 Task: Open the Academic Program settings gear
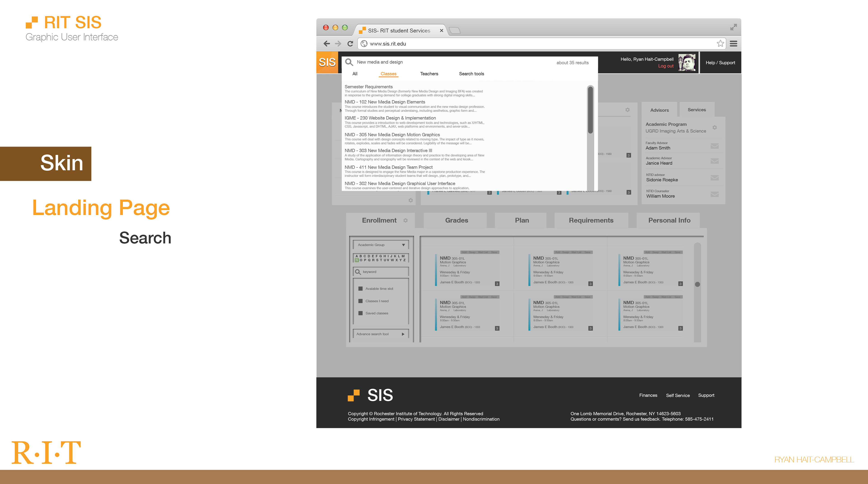(715, 127)
